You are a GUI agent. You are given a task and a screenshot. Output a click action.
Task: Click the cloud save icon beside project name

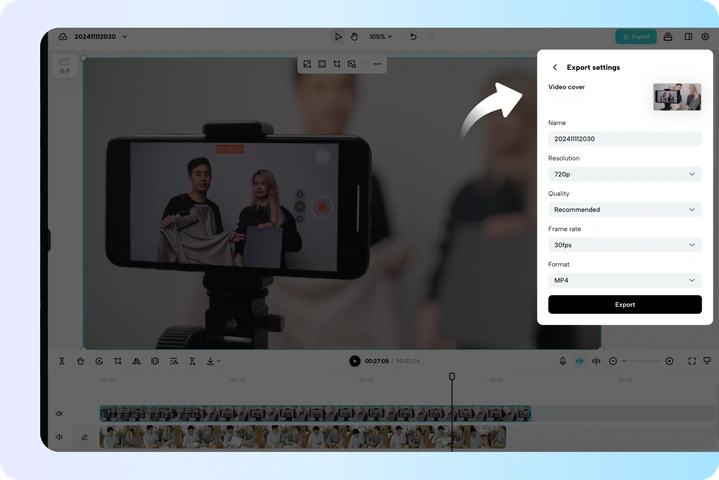pyautogui.click(x=63, y=37)
